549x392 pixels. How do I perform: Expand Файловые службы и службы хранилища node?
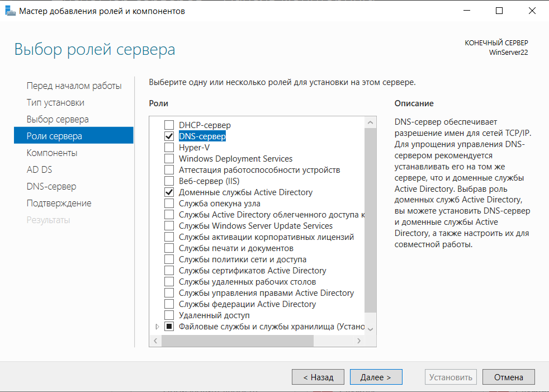[157, 327]
